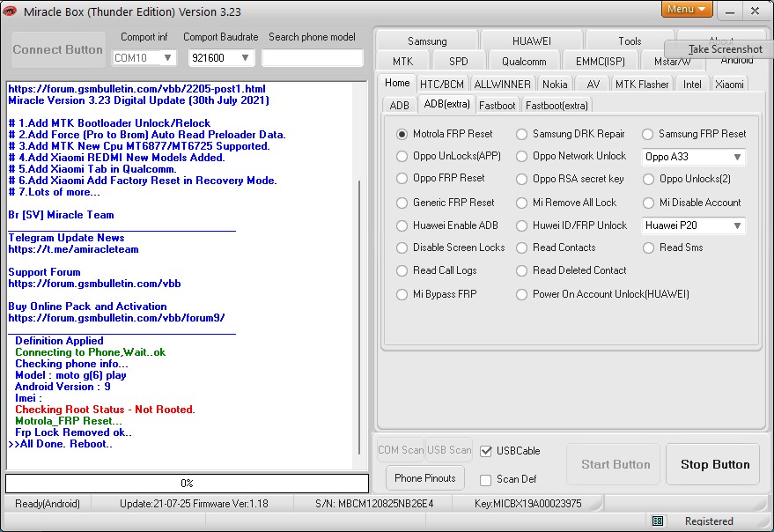The width and height of the screenshot is (774, 532).
Task: Open the EMMC(ISP) tab
Action: pos(601,62)
